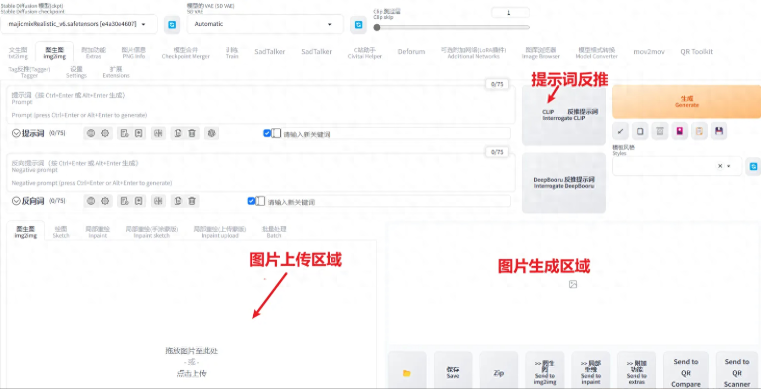Open the PNG Info tab
Viewport: 761px width, 389px height.
133,53
